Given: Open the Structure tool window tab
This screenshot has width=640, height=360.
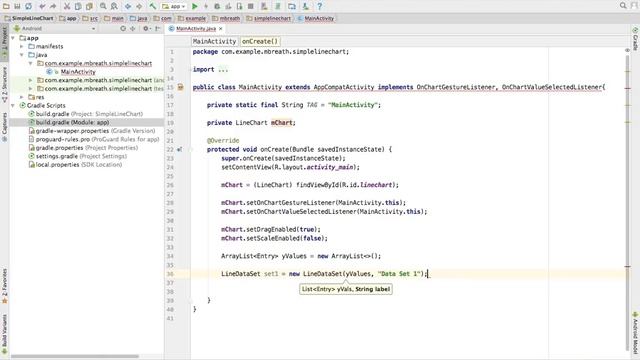Looking at the screenshot, I should [x=4, y=84].
